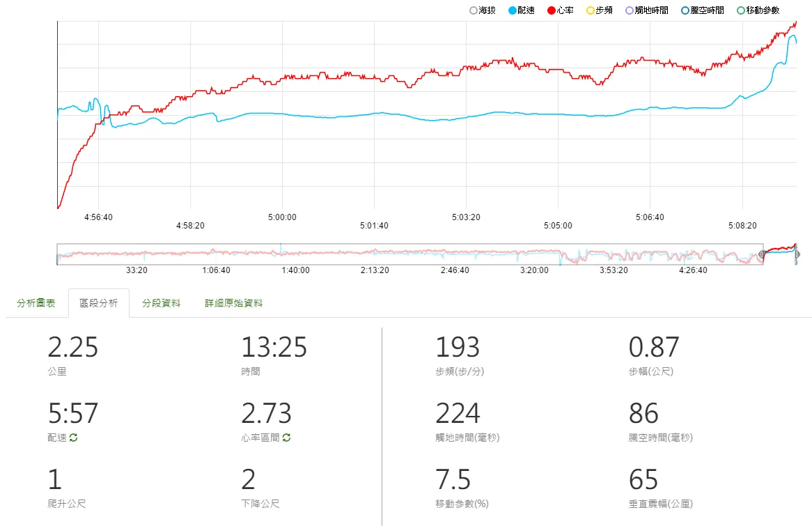Select the 13:25 時間 value

274,347
